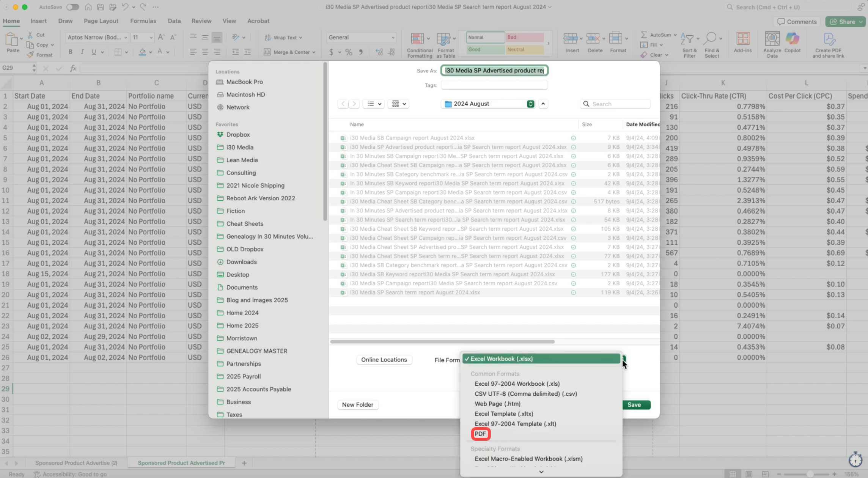Select the Good cell style swatch
The height and width of the screenshot is (478, 868).
pos(486,49)
